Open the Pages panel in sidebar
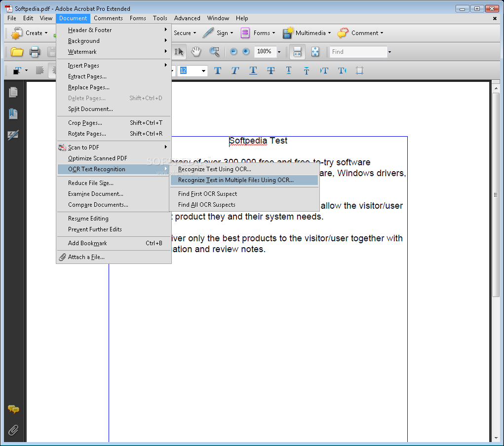 click(13, 93)
